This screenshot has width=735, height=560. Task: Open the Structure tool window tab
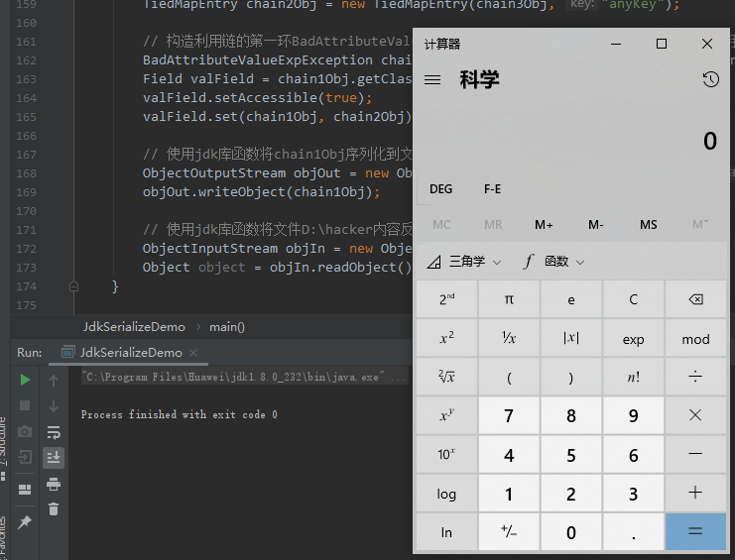click(3, 449)
